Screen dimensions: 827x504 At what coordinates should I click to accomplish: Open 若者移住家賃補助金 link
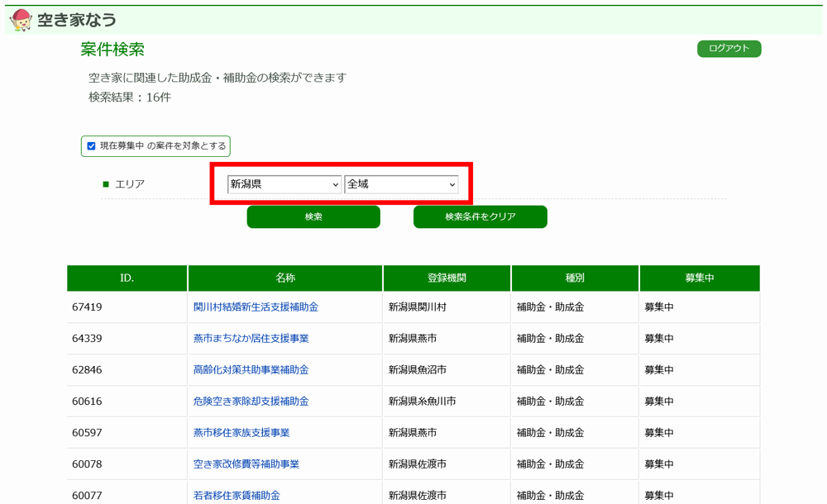[237, 496]
